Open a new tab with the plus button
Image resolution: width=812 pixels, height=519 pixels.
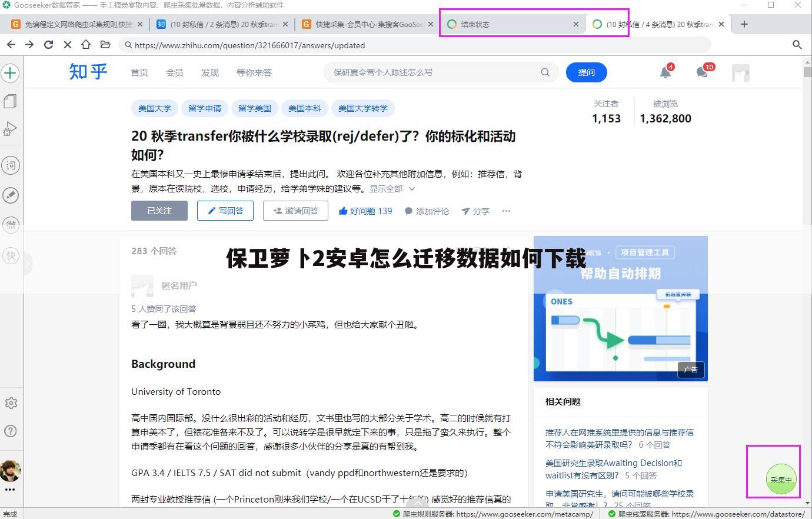tap(744, 24)
